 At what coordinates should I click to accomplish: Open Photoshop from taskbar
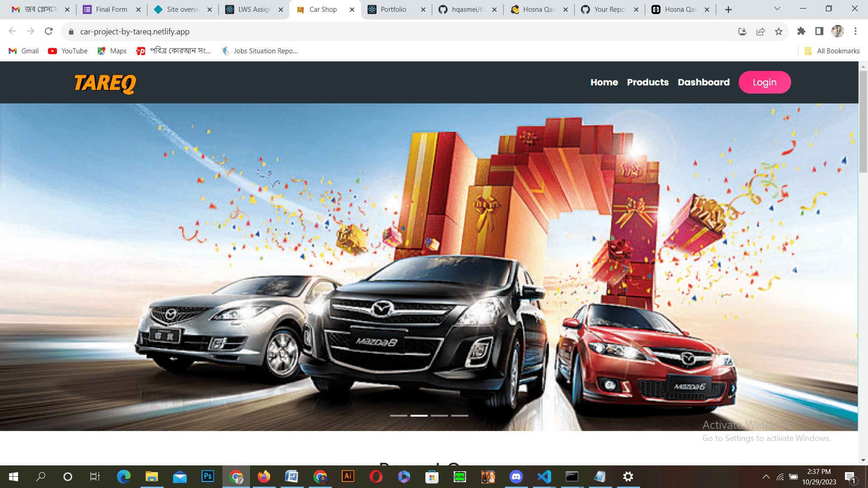click(208, 477)
